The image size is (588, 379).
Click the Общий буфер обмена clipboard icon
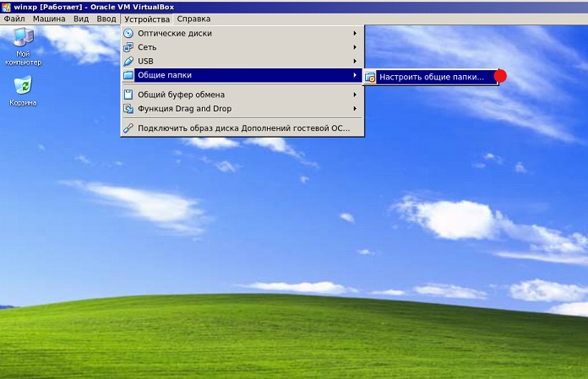pos(128,95)
